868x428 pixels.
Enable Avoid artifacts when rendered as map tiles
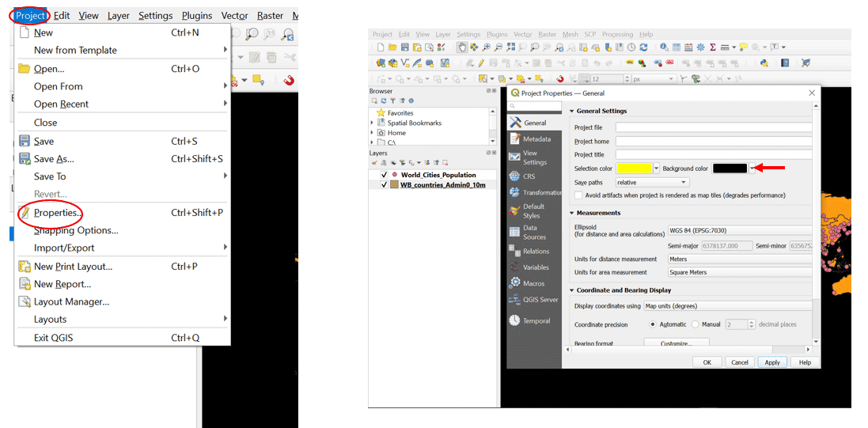[578, 195]
